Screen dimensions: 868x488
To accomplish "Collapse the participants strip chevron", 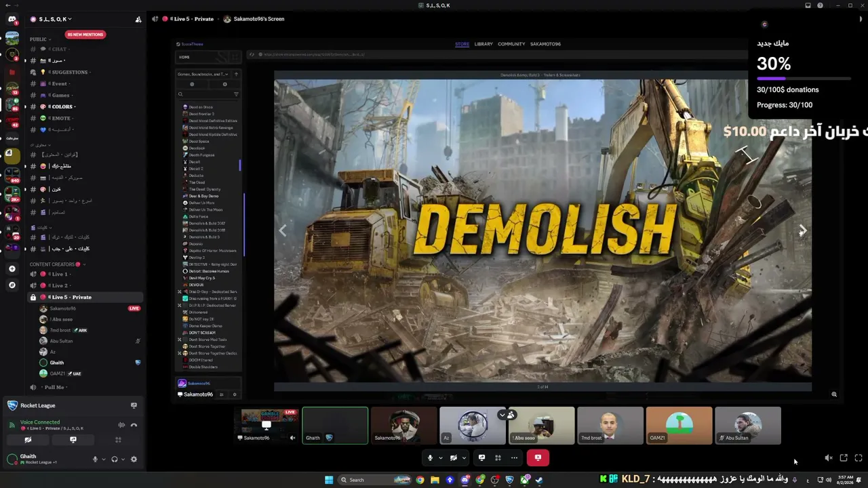I will coord(502,415).
